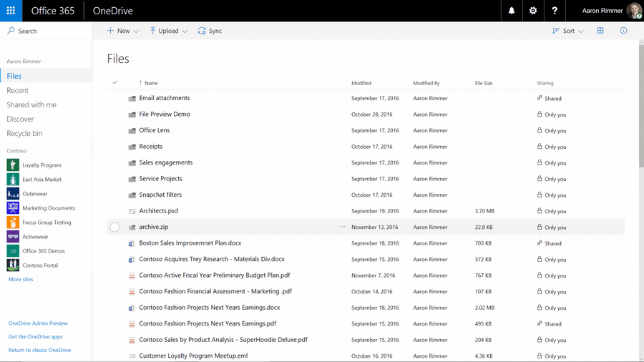Select the archive.zip row circle

pyautogui.click(x=114, y=227)
